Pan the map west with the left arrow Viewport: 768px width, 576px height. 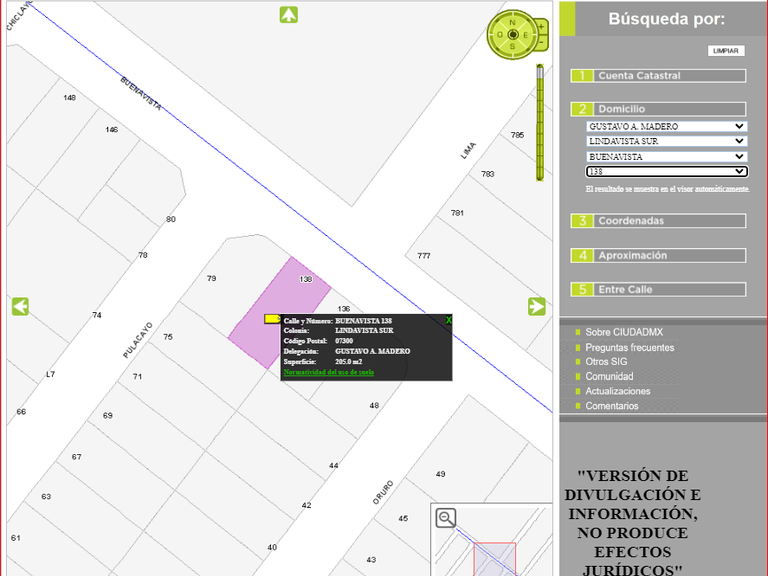(20, 306)
